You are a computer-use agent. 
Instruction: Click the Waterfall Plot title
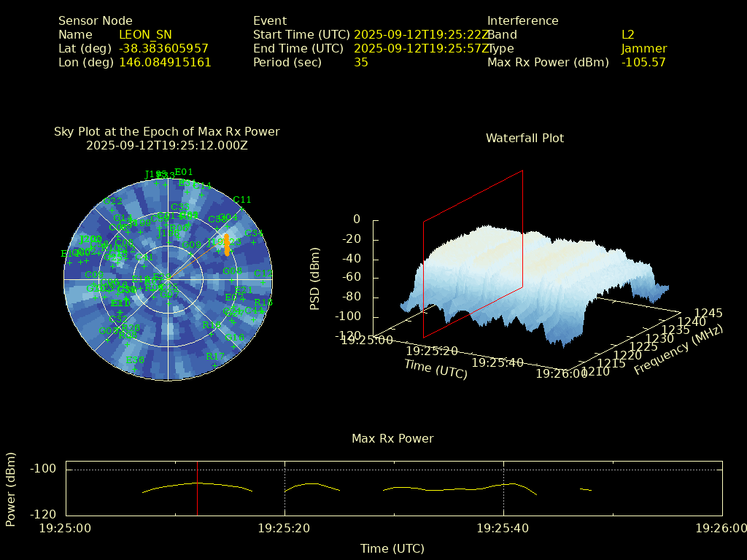pos(525,138)
